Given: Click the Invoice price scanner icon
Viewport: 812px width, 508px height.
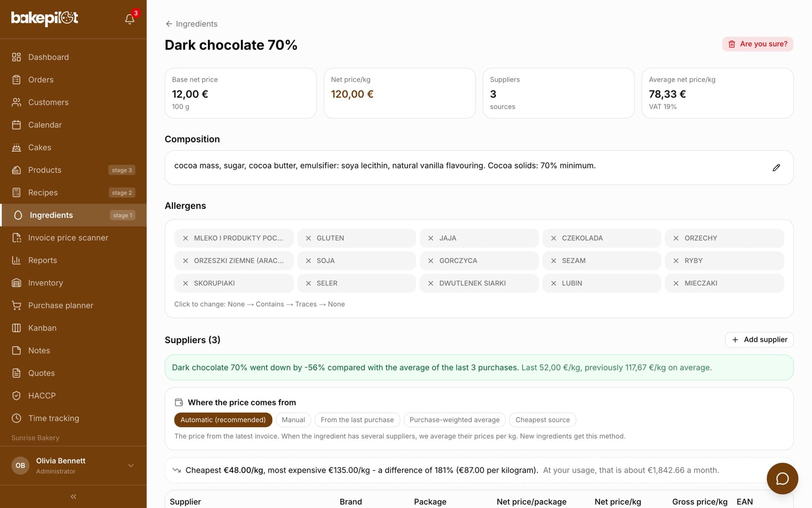Looking at the screenshot, I should point(17,238).
